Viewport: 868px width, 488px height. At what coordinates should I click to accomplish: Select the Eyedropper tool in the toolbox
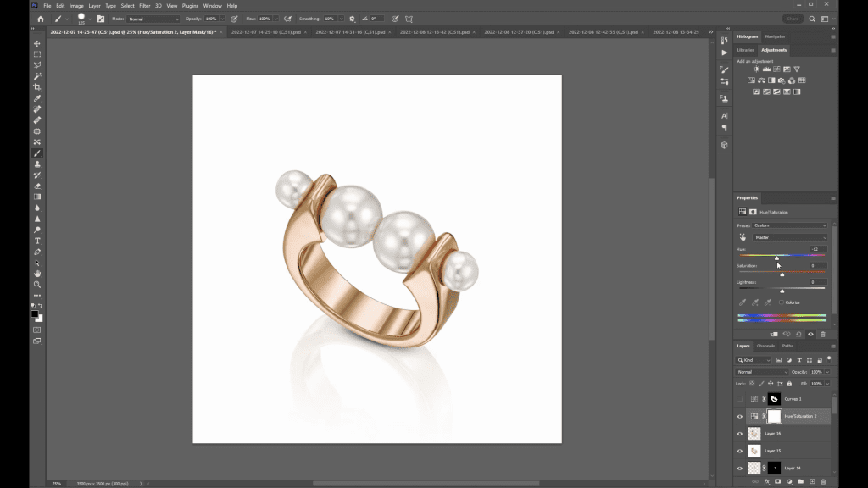[37, 98]
